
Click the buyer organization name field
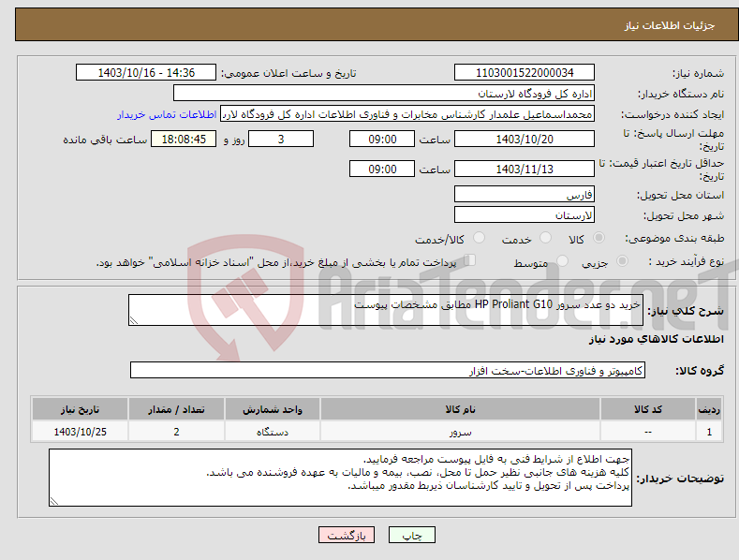click(384, 94)
